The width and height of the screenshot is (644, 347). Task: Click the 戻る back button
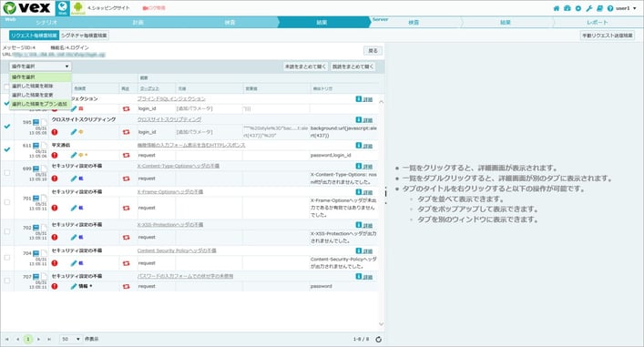(373, 51)
